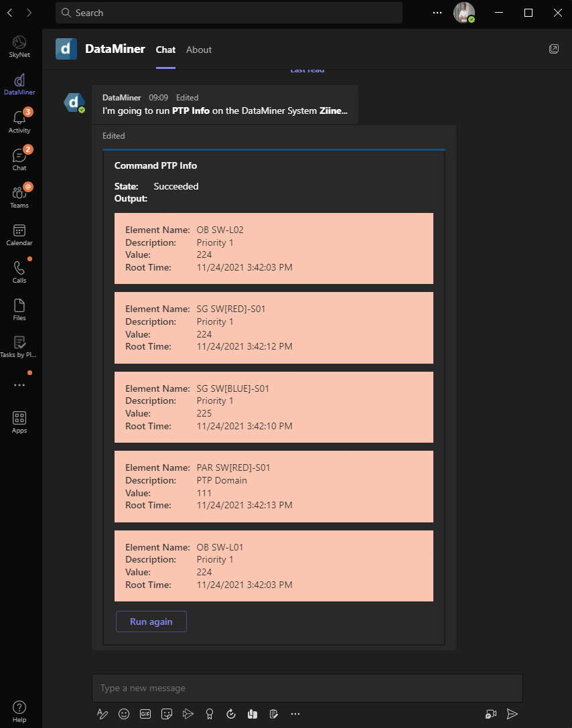This screenshot has width=572, height=728.
Task: Open the Files section
Action: (19, 309)
